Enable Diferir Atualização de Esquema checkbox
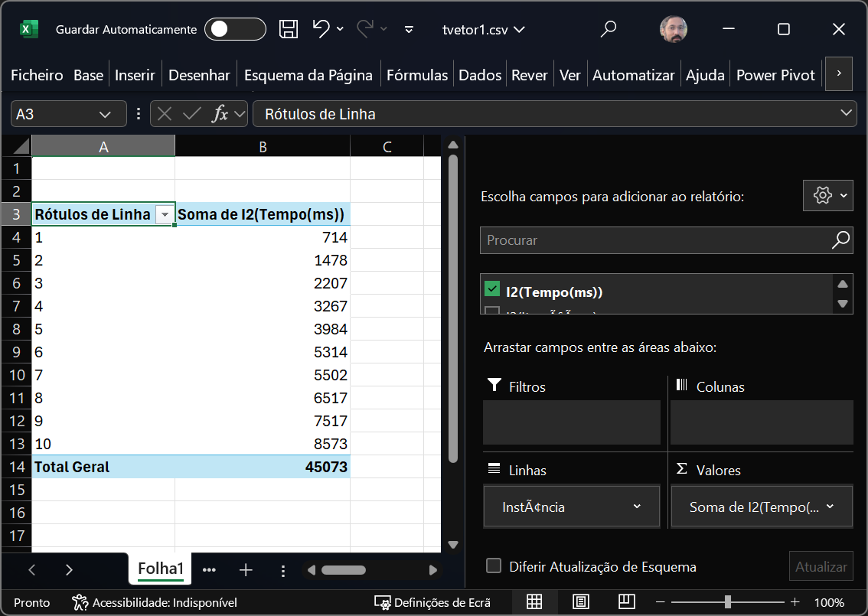 (494, 566)
